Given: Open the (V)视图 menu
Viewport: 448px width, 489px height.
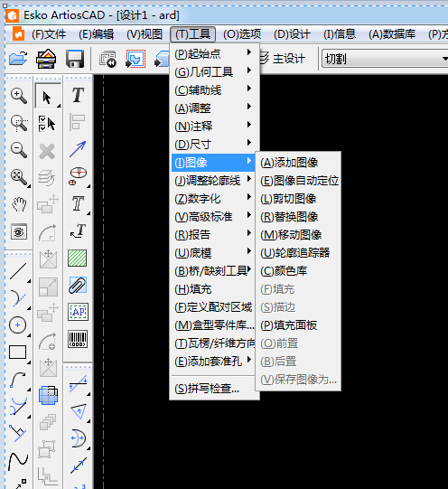Looking at the screenshot, I should 145,34.
